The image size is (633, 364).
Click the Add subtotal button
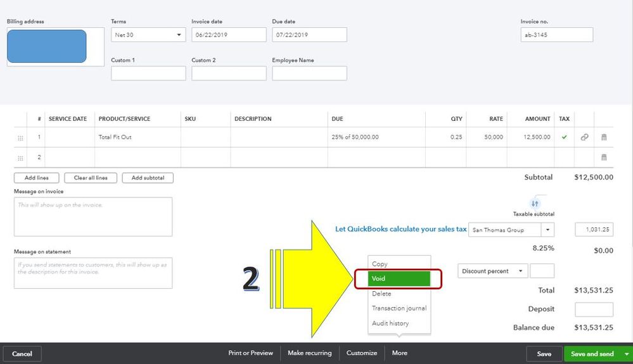coord(148,178)
